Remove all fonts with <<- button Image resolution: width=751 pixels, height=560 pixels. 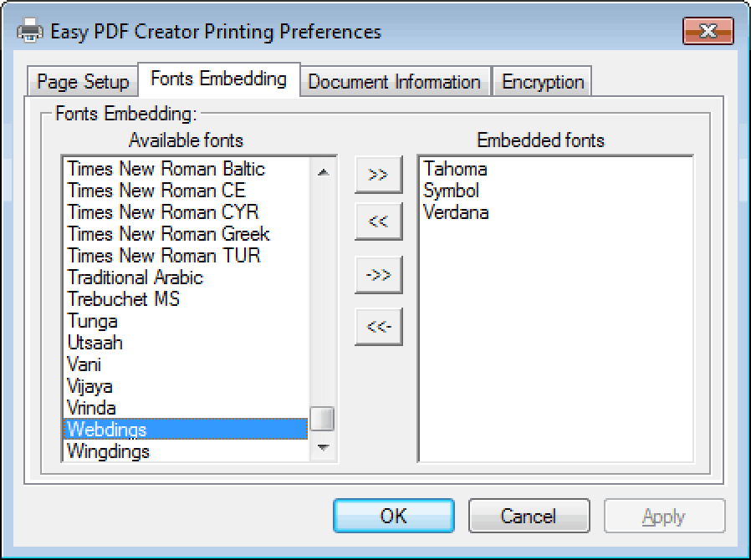coord(378,327)
